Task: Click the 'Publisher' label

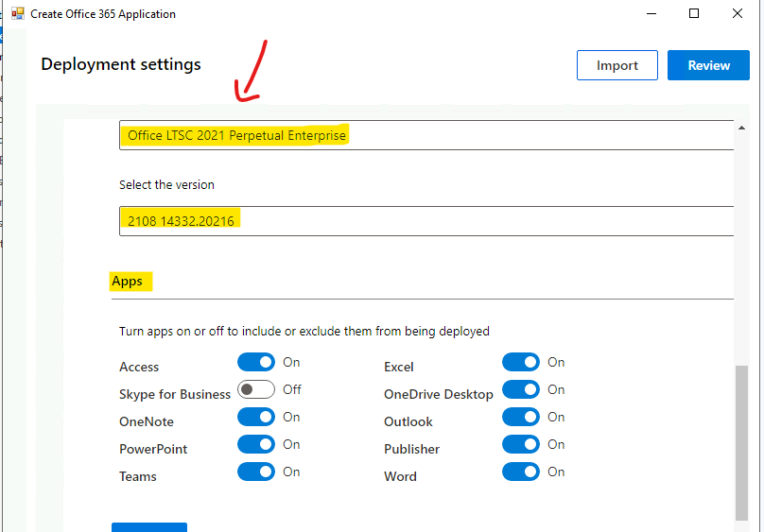Action: click(411, 449)
